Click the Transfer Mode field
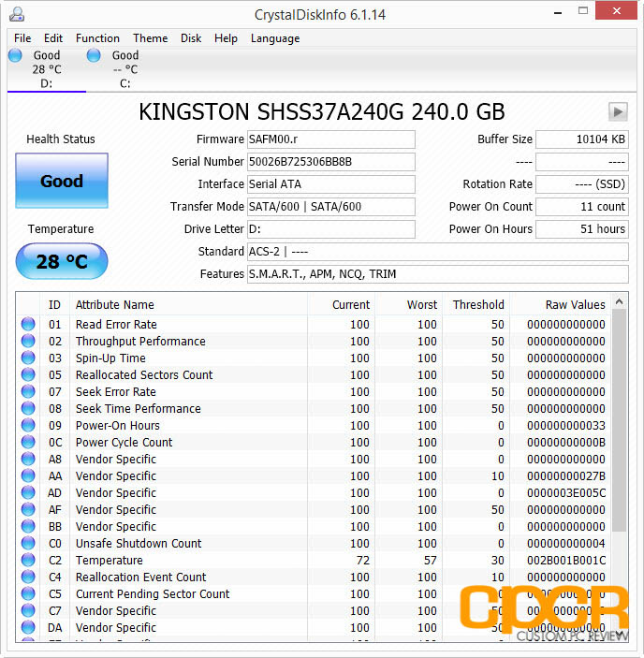The height and width of the screenshot is (658, 644). click(331, 207)
